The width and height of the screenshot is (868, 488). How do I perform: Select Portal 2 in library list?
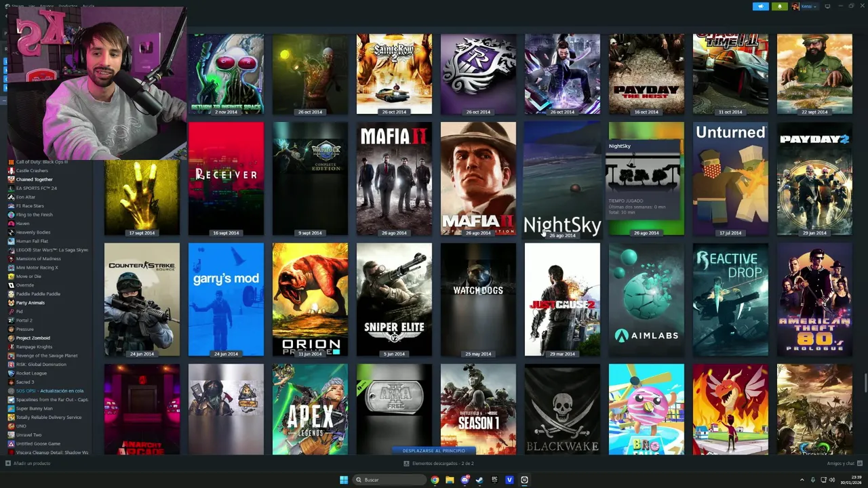[x=24, y=320]
